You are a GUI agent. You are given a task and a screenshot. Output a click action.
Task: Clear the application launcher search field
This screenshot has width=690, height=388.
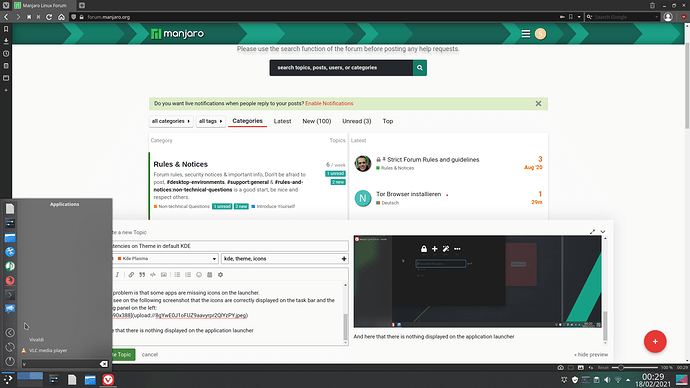[103, 364]
